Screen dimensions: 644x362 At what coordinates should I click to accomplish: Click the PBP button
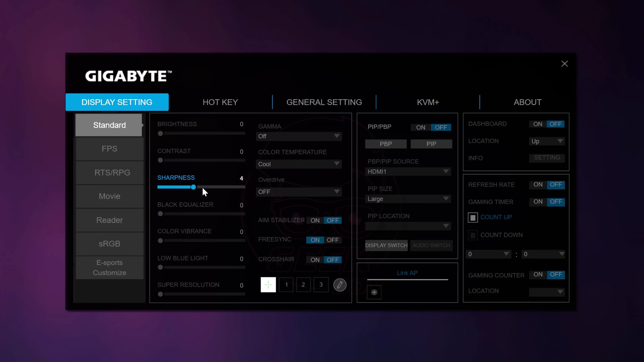pyautogui.click(x=386, y=144)
